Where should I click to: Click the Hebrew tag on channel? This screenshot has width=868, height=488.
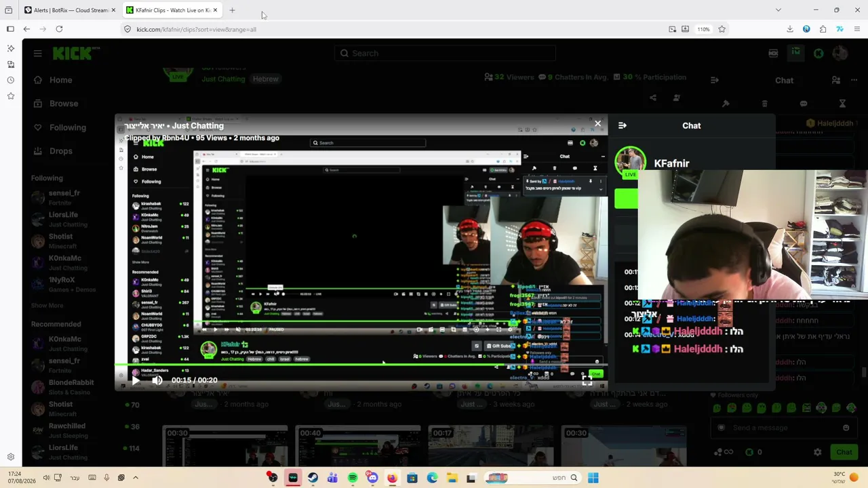pos(266,79)
